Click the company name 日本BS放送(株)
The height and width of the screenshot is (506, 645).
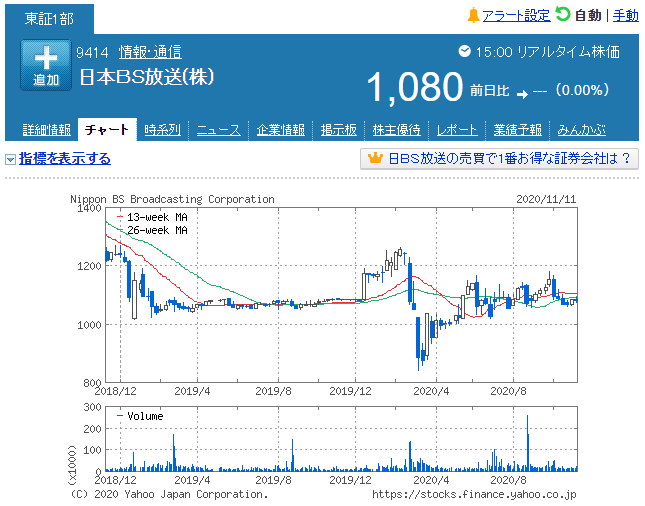click(147, 77)
